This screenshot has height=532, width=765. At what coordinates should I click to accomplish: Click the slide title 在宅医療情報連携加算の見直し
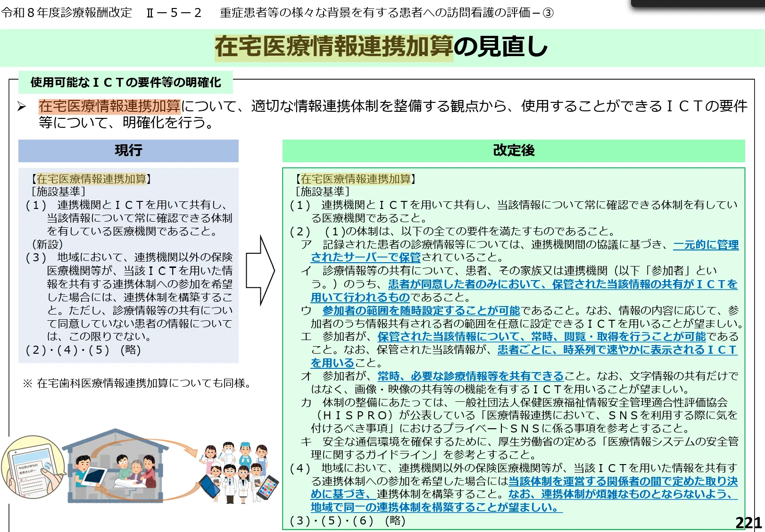click(x=381, y=47)
